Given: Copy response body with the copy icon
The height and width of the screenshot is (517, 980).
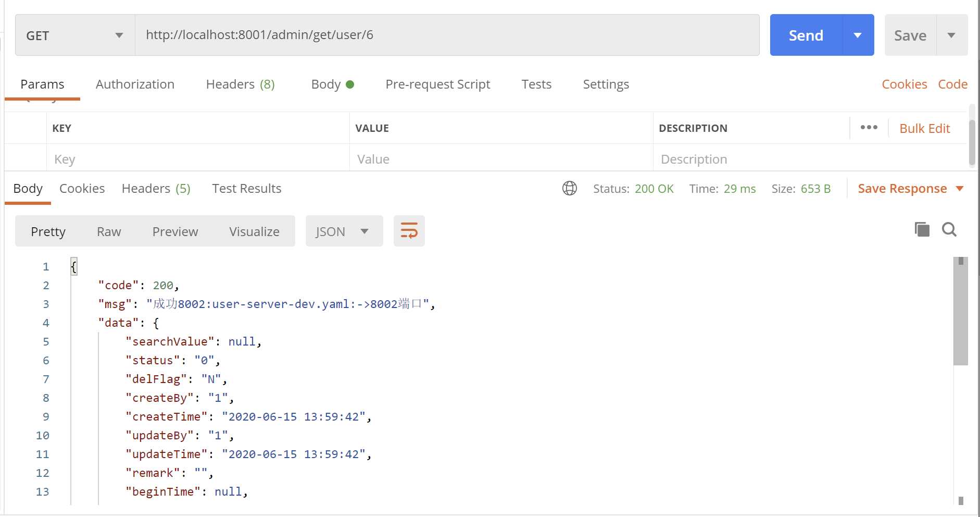Looking at the screenshot, I should pyautogui.click(x=922, y=229).
